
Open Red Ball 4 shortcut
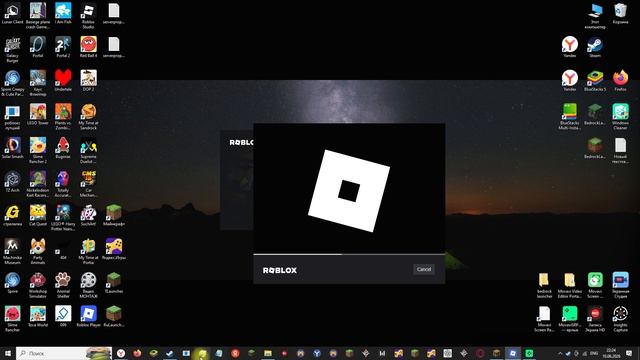[88, 47]
